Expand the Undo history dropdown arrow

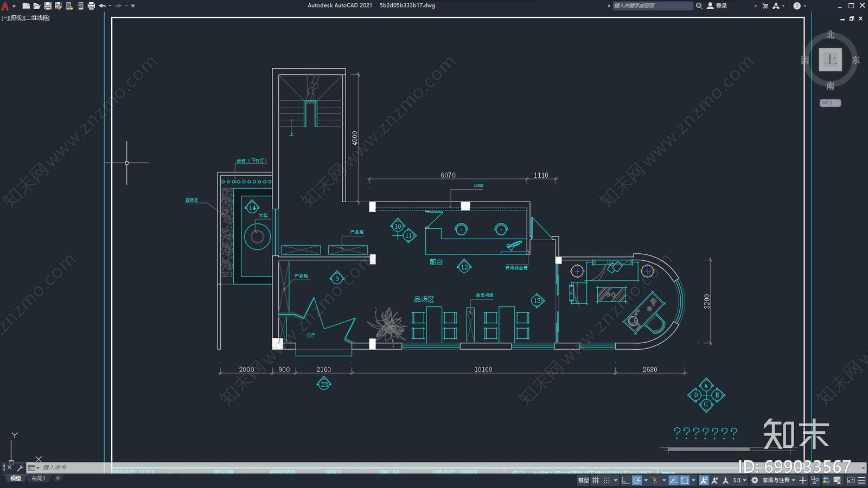pyautogui.click(x=110, y=6)
